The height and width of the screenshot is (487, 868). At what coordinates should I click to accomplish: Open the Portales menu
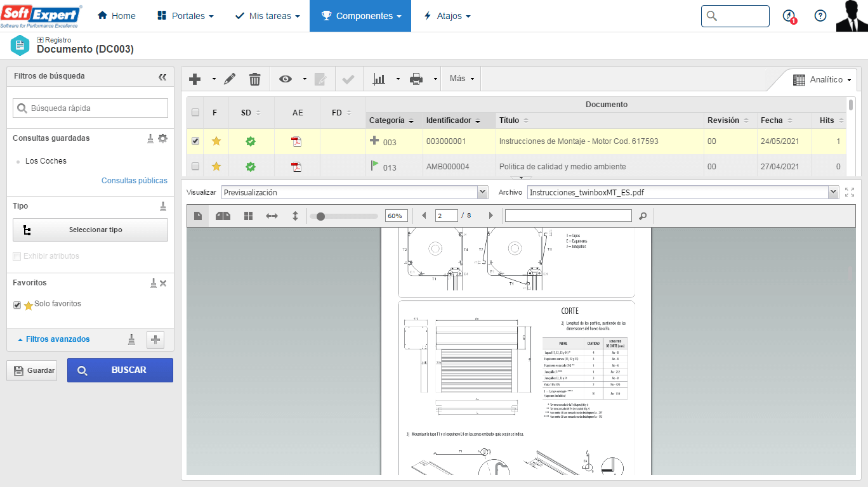[185, 16]
